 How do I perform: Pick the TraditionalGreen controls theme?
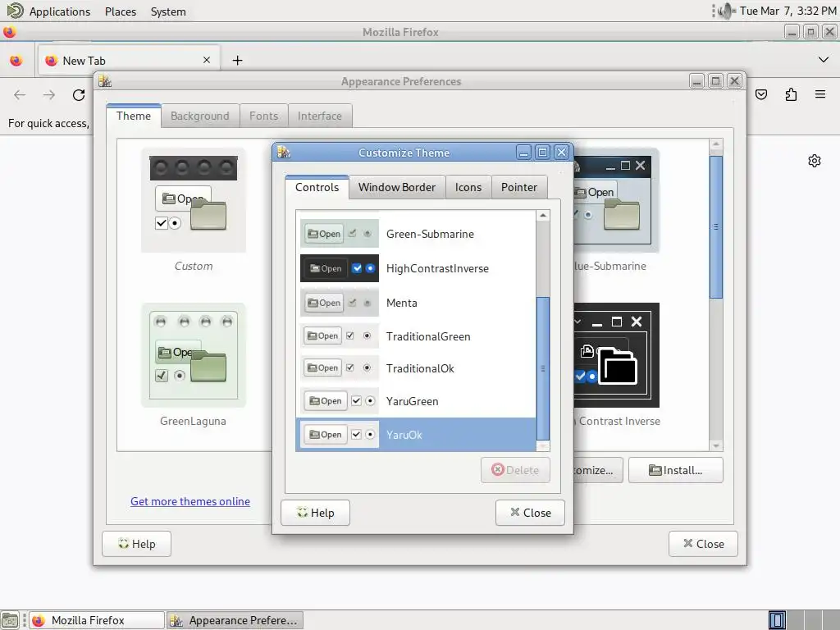pyautogui.click(x=416, y=336)
